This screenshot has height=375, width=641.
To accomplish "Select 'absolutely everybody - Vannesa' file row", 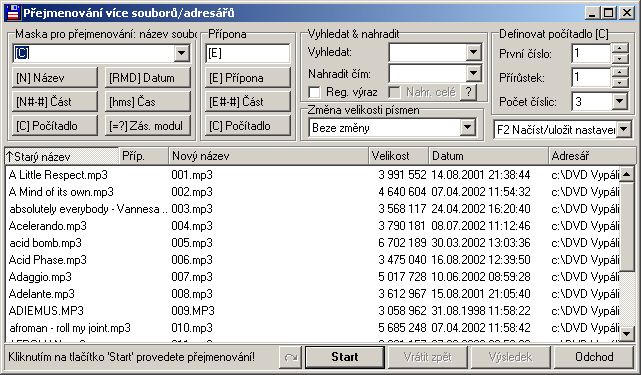I will (313, 209).
